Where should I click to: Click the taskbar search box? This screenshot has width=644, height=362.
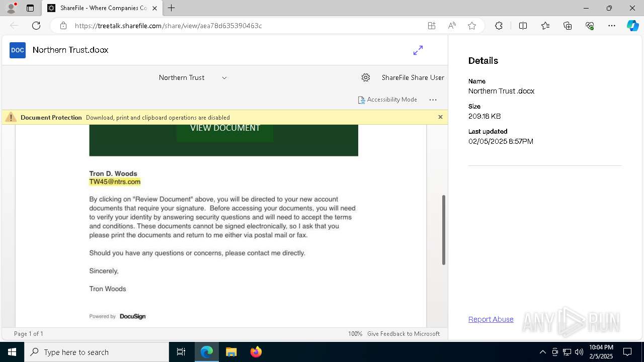point(97,352)
